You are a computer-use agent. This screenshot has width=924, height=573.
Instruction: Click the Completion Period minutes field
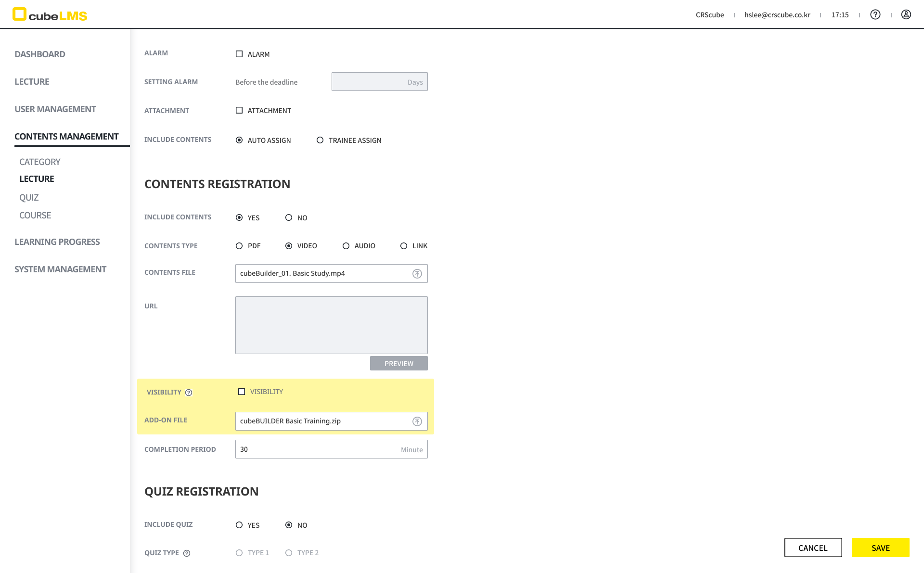click(318, 449)
